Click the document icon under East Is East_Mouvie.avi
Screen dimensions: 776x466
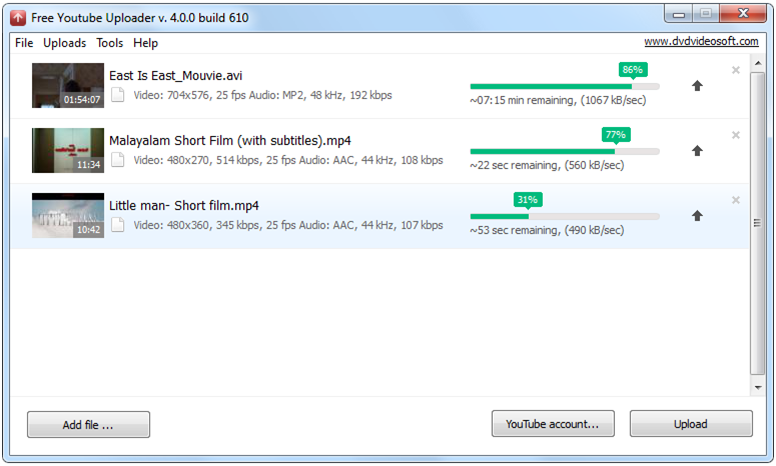(117, 94)
